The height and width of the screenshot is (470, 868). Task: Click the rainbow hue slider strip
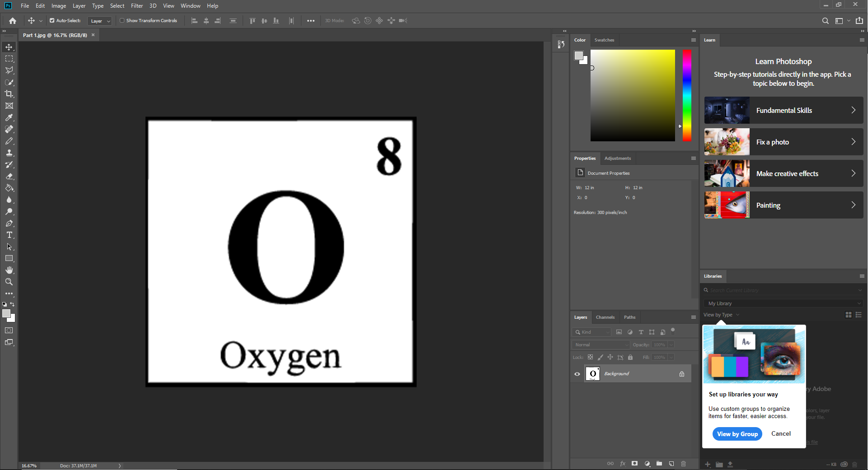tap(687, 95)
